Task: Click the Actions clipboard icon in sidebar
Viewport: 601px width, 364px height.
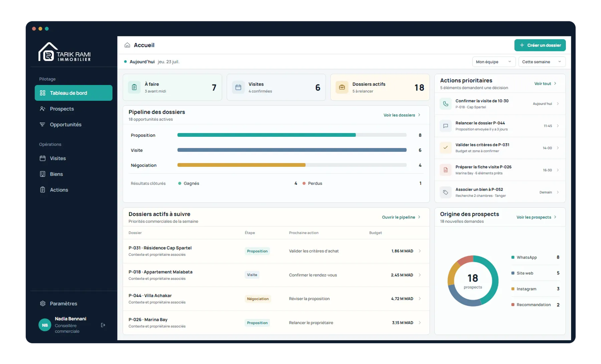Action: pyautogui.click(x=42, y=190)
